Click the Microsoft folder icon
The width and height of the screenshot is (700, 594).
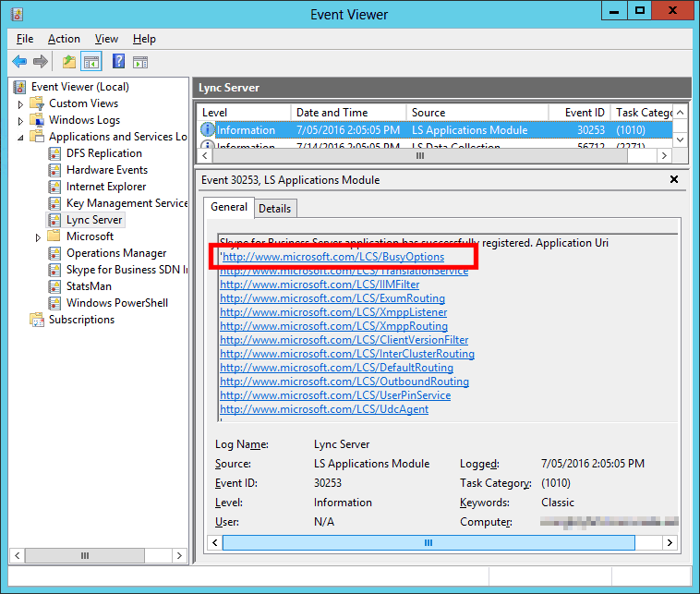coord(54,236)
